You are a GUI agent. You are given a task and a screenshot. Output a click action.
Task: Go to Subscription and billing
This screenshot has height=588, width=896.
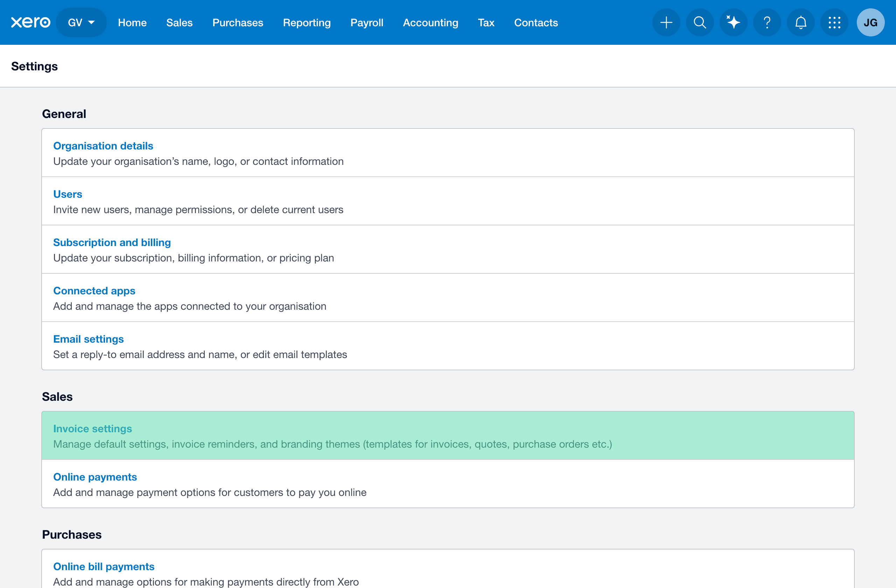point(112,243)
